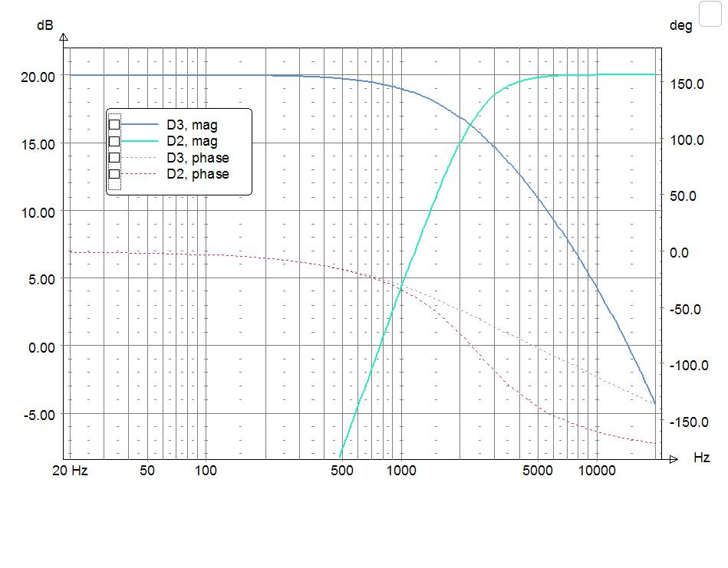Toggle the D2, mag legend checkbox
728x568 pixels.
[114, 141]
